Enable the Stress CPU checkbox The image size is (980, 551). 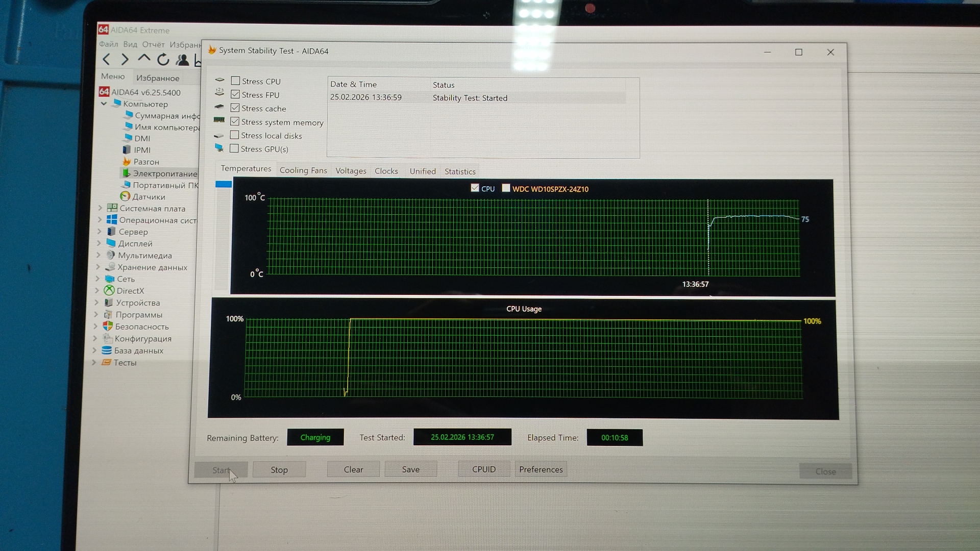(235, 81)
